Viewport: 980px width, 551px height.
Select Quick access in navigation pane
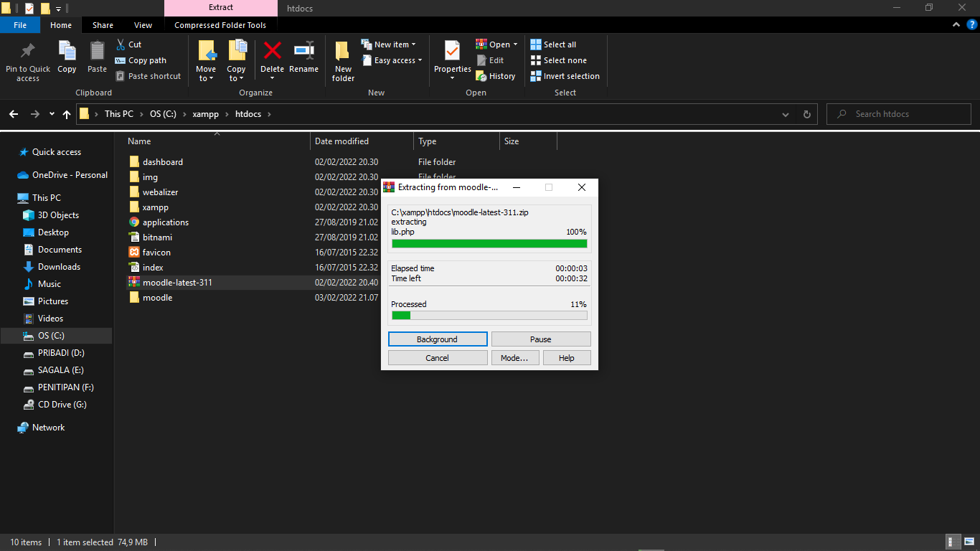pos(57,152)
